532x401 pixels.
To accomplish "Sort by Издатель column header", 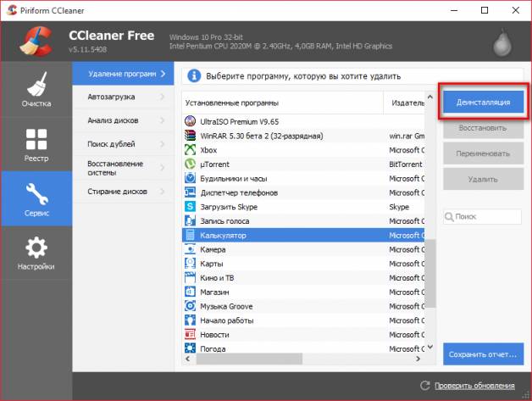I will coord(404,103).
